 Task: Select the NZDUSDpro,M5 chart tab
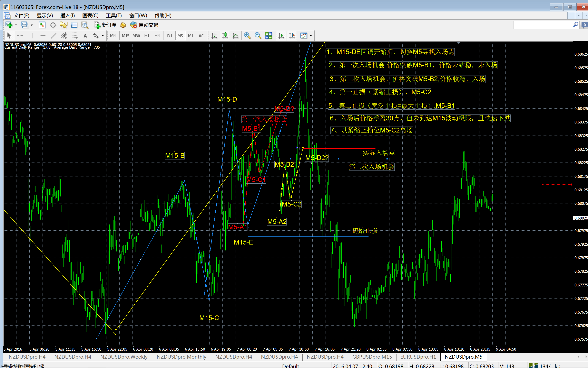point(464,357)
